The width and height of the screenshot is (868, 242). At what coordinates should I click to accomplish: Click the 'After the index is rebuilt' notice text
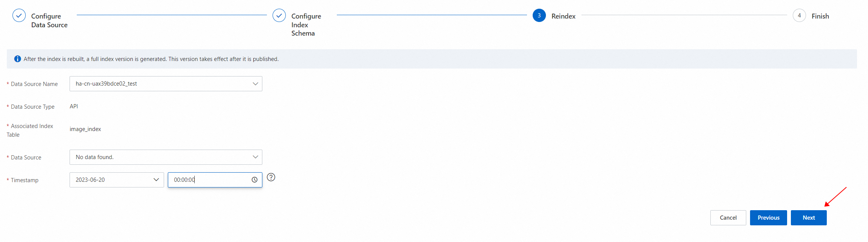[x=151, y=59]
